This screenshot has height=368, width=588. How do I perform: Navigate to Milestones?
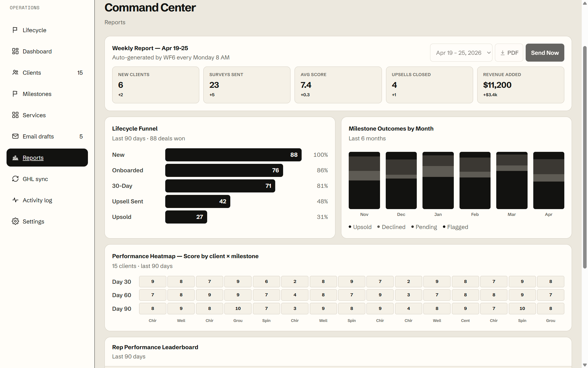pos(47,94)
